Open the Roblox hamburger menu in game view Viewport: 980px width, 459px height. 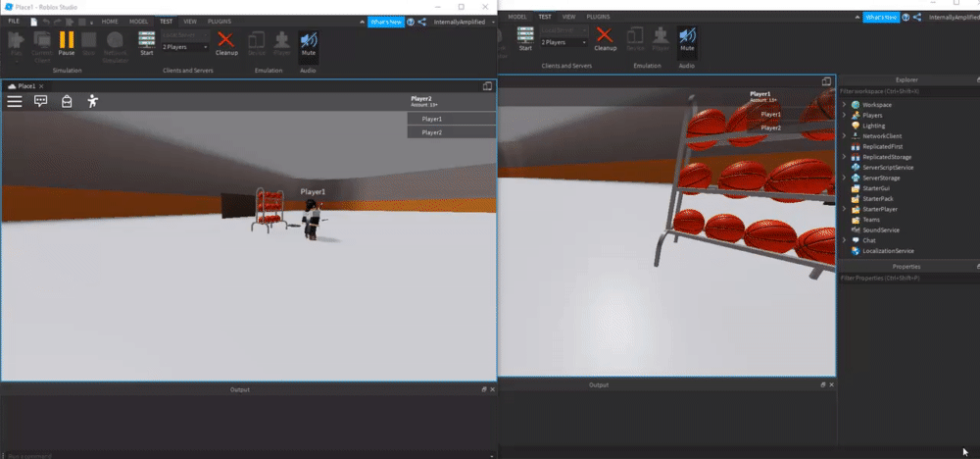point(15,101)
